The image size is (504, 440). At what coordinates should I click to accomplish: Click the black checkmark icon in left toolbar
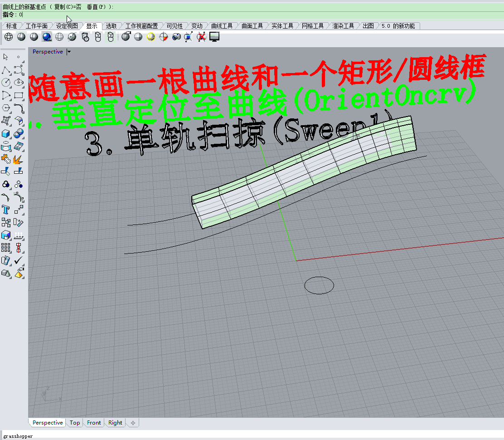[19, 260]
